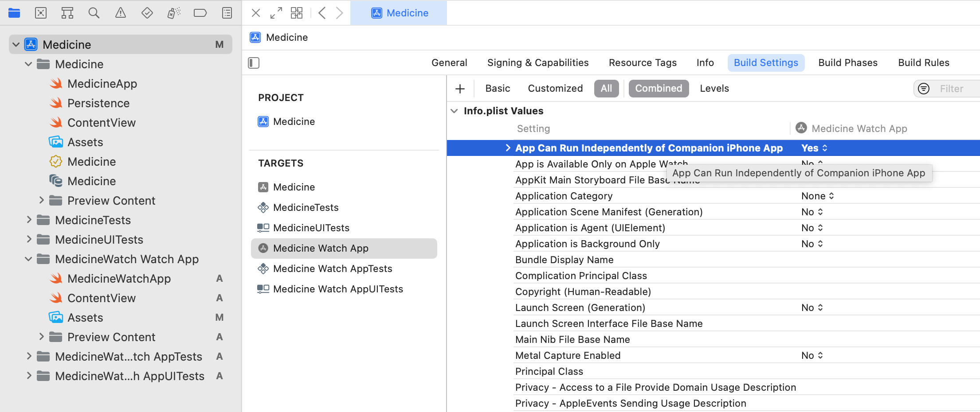Switch build settings view to Levels
980x412 pixels.
(714, 89)
